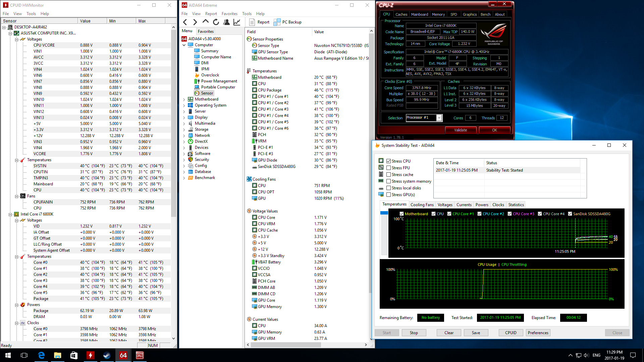Open Processor #1 selection dropdown in CPU-Z
The image size is (644, 362).
[x=439, y=118]
